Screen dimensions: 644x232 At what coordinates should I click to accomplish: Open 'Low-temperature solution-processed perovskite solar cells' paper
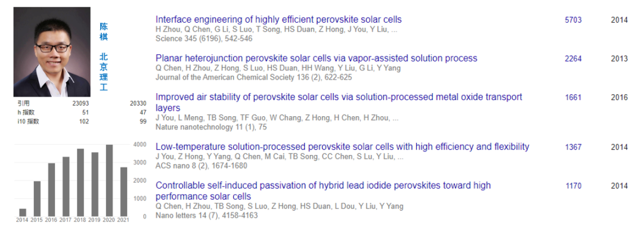click(342, 147)
